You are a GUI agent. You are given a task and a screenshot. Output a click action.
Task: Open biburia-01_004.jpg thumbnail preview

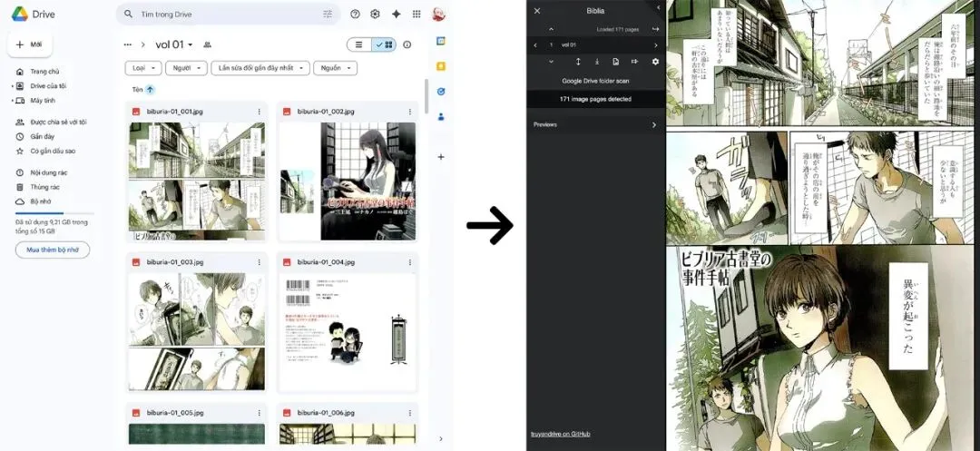click(347, 332)
